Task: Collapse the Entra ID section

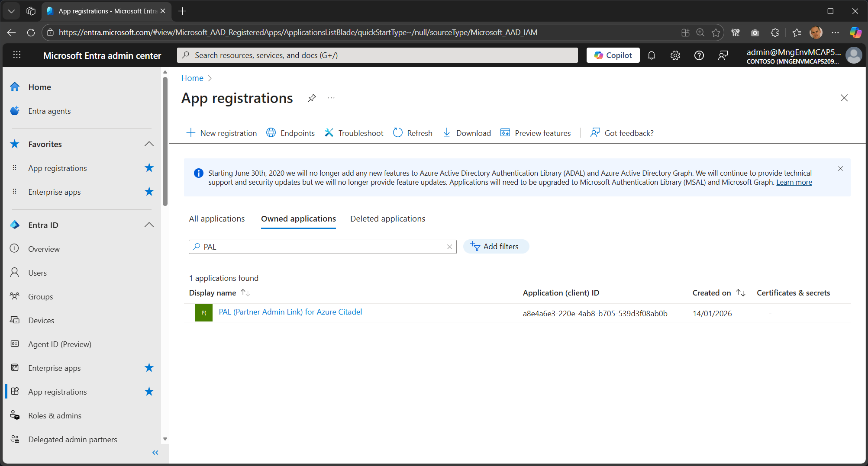Action: 149,225
